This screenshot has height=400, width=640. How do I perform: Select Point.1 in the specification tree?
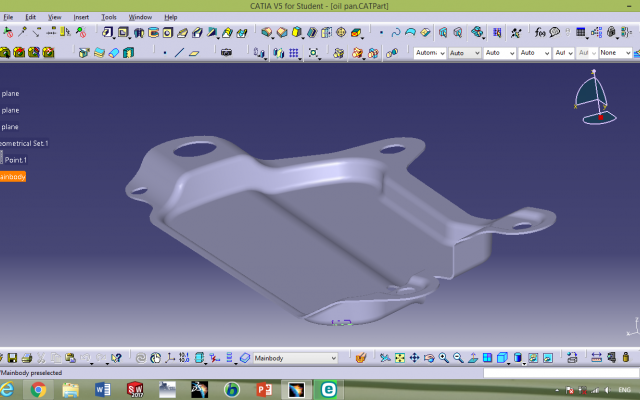pos(16,160)
